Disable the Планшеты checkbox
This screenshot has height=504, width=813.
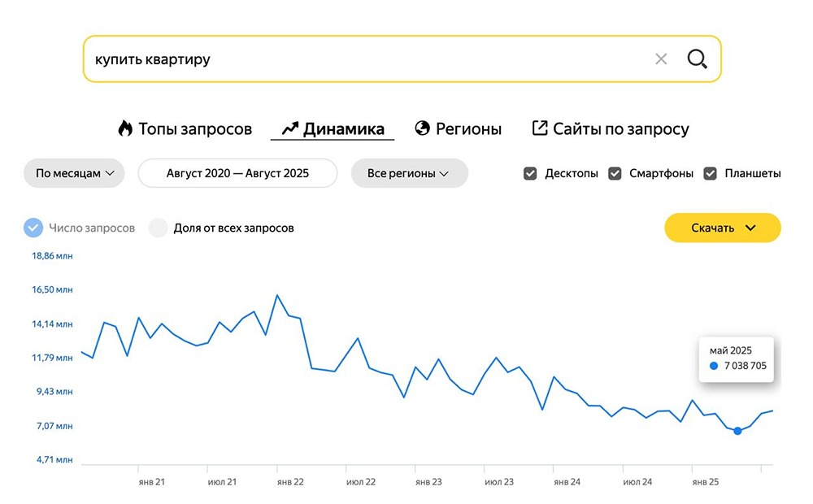pyautogui.click(x=710, y=173)
